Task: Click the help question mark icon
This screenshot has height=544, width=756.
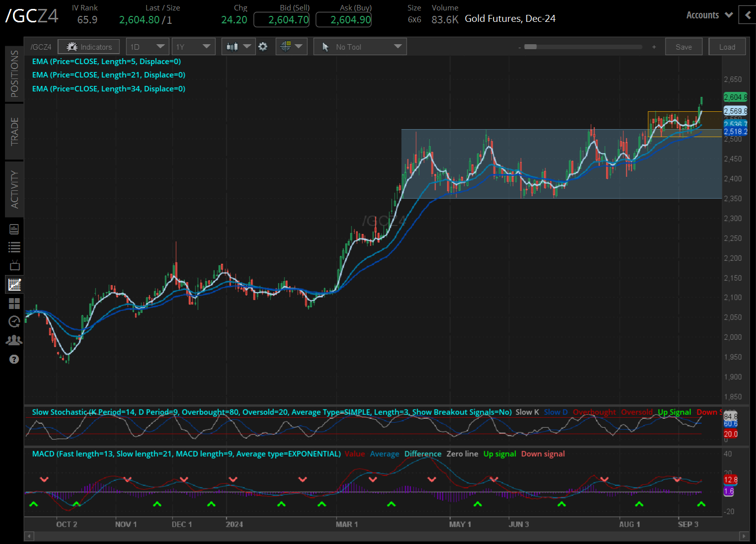Action: 14,359
